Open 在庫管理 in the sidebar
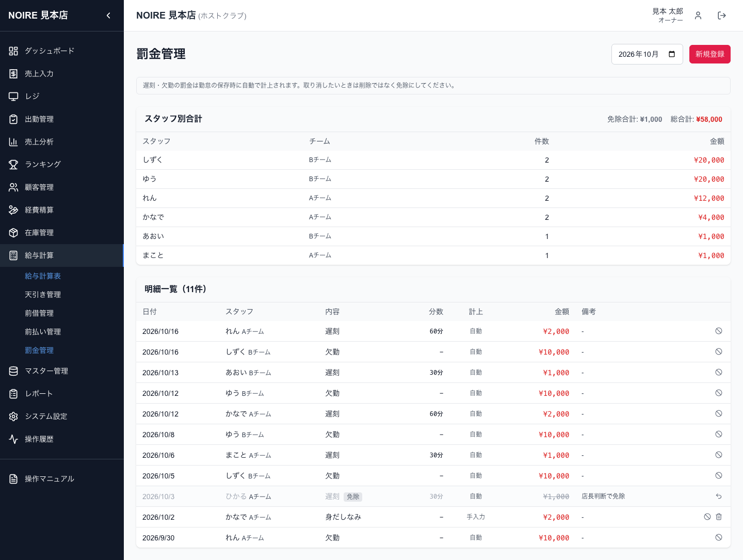Screen dimensions: 743x560 pos(62,233)
